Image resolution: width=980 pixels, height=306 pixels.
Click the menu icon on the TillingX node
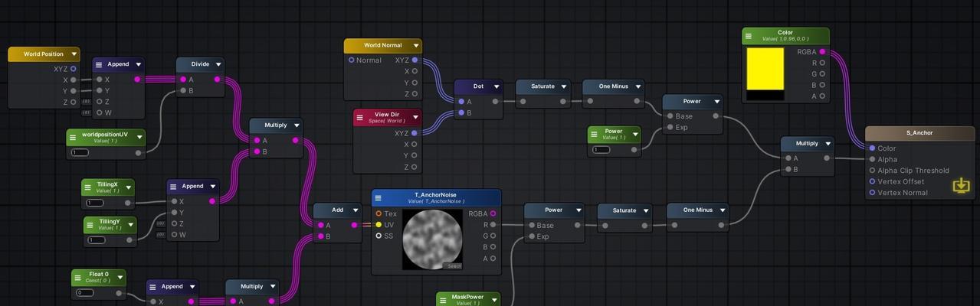tap(88, 187)
